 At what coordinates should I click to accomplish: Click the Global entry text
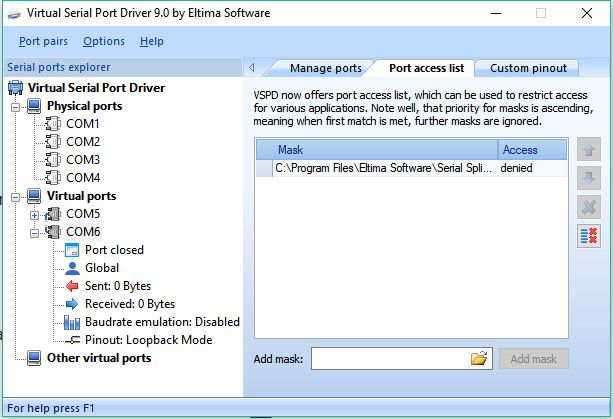102,268
